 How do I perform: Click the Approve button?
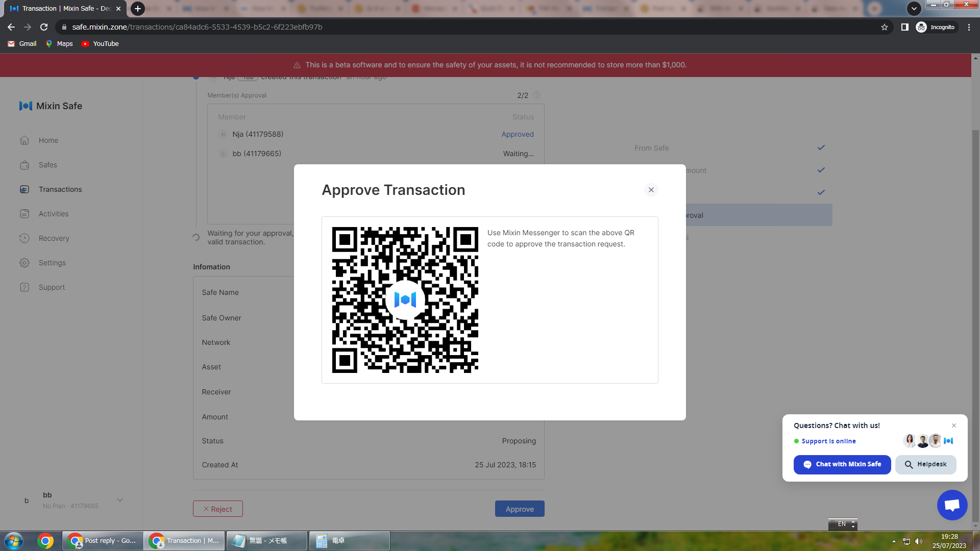click(520, 509)
